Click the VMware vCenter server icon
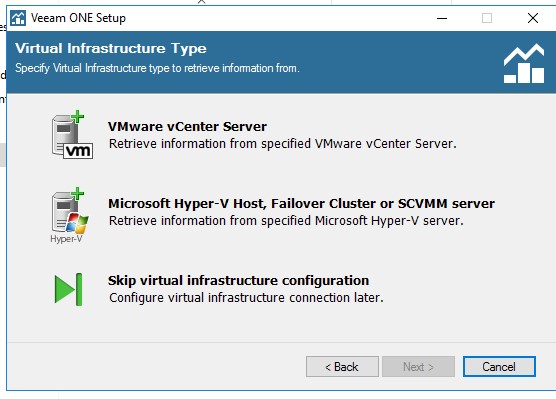This screenshot has height=399, width=556. pyautogui.click(x=72, y=135)
